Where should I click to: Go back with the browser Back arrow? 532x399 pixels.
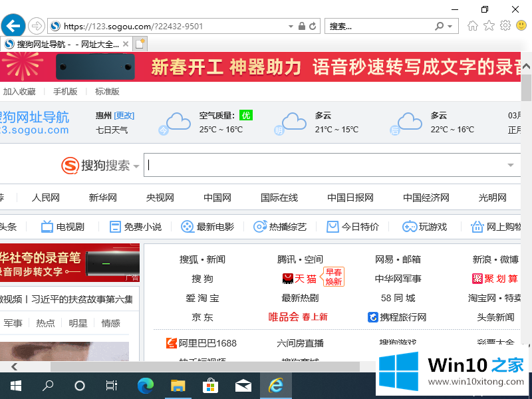[13, 26]
